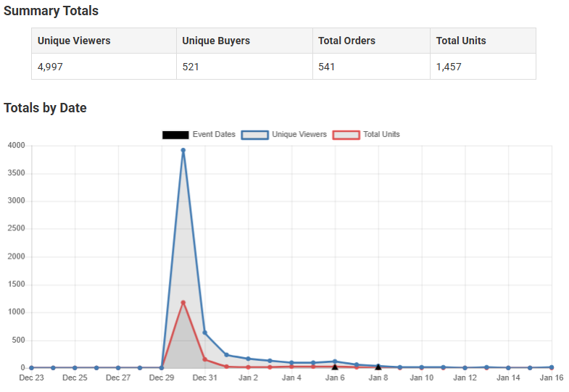The image size is (569, 392).
Task: Select the Total Units peak point on Dec 30
Action: (183, 302)
